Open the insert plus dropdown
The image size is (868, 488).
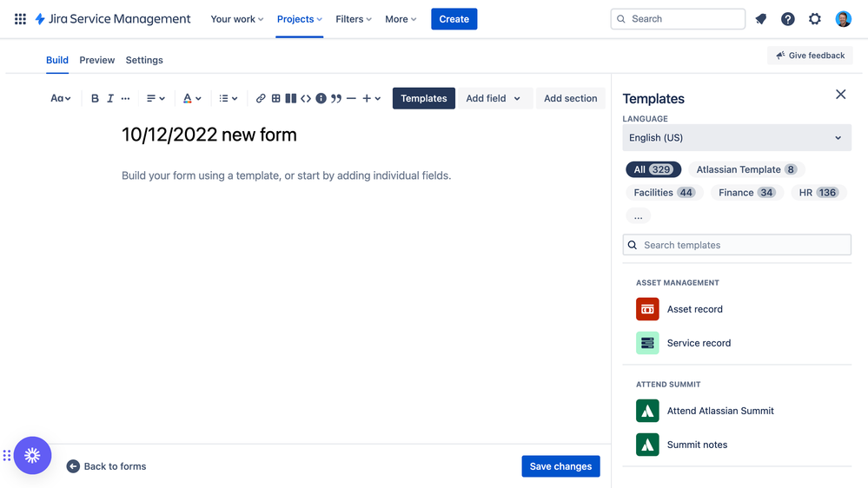(x=372, y=98)
